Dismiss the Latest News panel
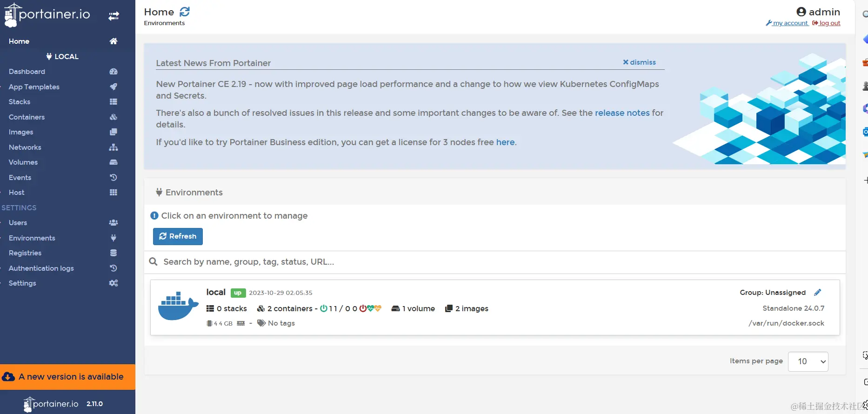This screenshot has height=414, width=868. pyautogui.click(x=639, y=62)
